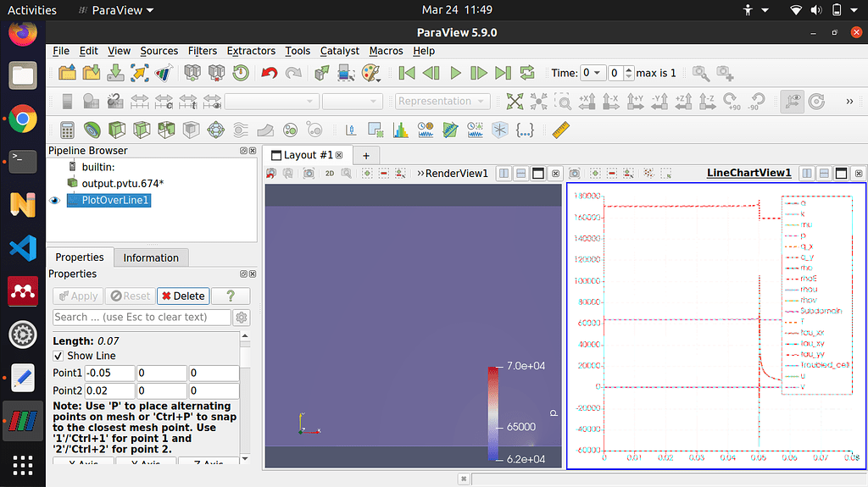
Task: Click the Glyph filter icon
Action: 215,130
